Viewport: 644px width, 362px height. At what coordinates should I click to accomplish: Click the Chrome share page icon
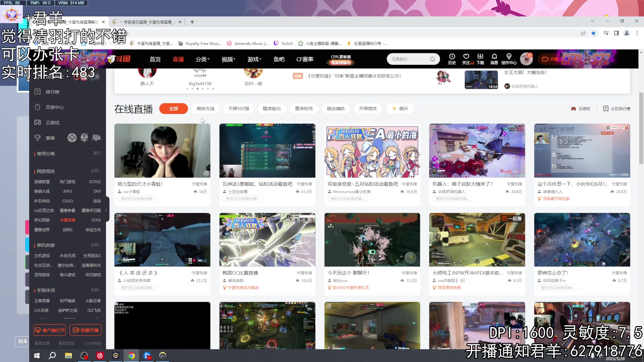point(583,33)
